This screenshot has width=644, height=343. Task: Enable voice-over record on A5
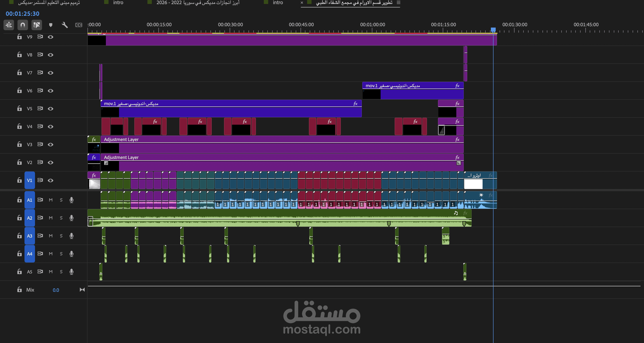coord(72,272)
